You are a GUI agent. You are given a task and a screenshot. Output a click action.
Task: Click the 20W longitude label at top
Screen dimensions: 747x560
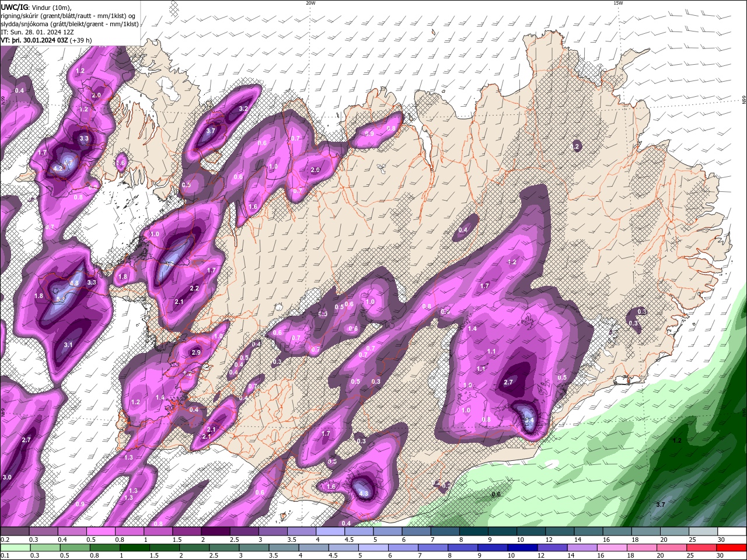[310, 3]
